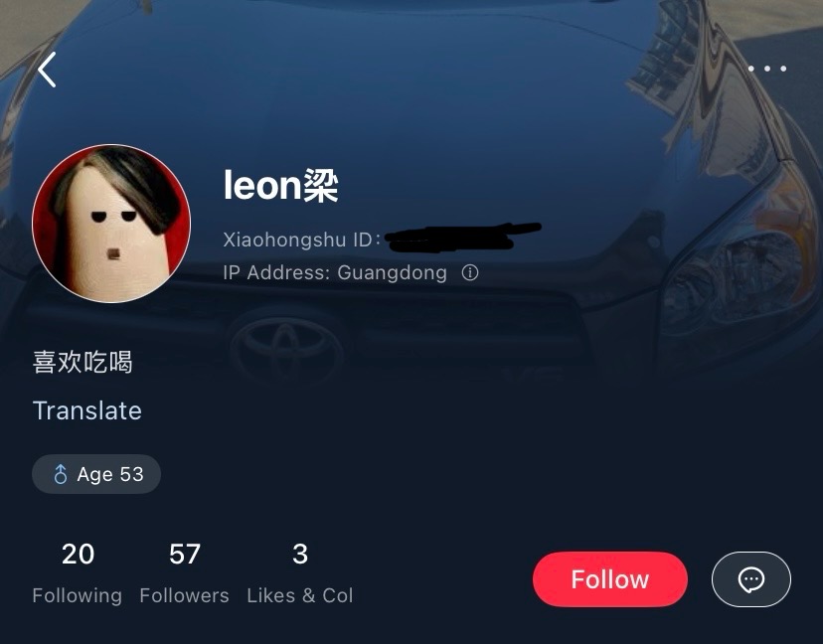Select the bio text 喜欢吃喝

pos(82,362)
